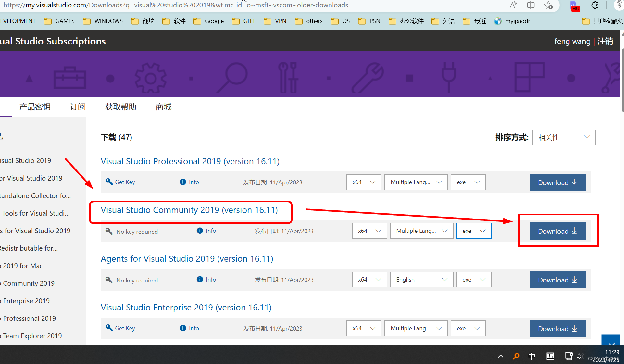Click key icon in Agents for Visual Studio row
The height and width of the screenshot is (364, 624).
109,280
